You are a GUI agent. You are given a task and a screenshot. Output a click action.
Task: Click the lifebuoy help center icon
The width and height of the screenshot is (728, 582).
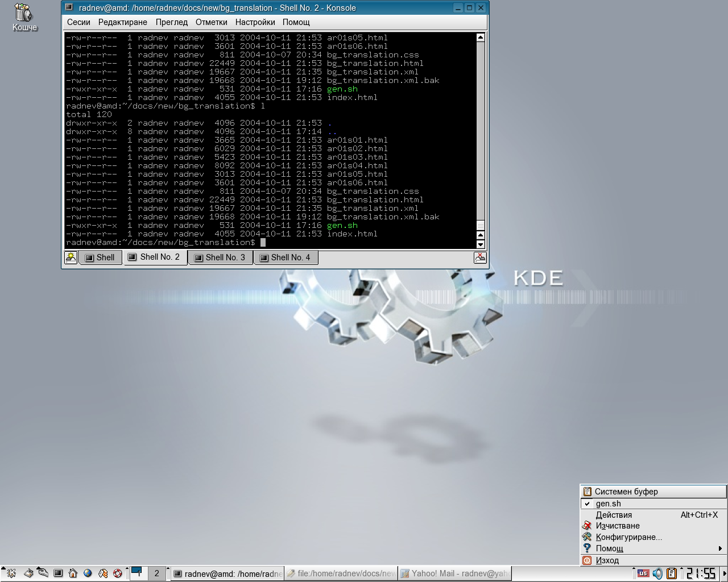tap(118, 573)
